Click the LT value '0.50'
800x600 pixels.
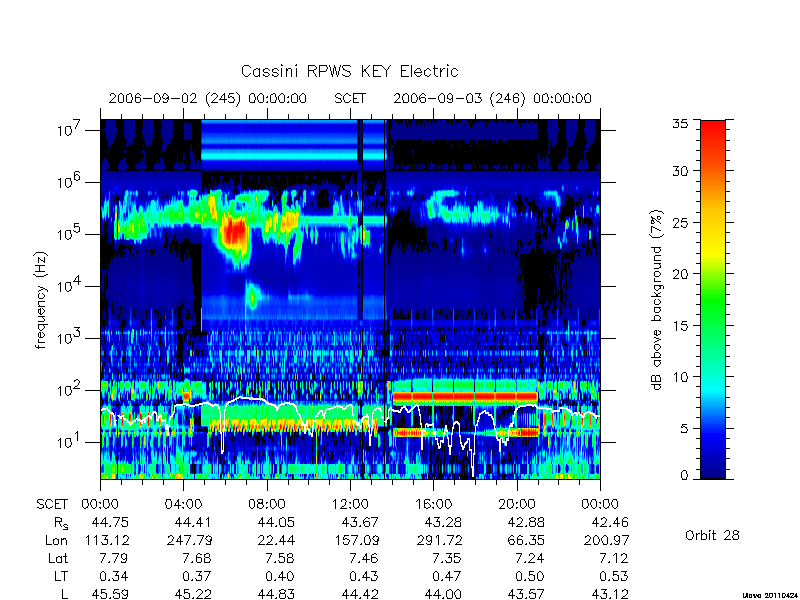531,576
